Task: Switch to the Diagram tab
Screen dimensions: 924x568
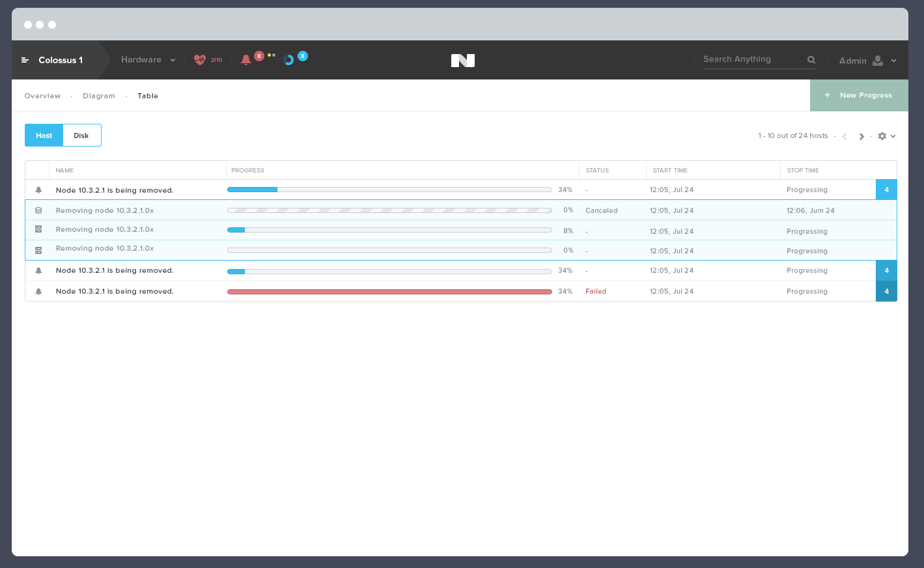Action: 99,96
